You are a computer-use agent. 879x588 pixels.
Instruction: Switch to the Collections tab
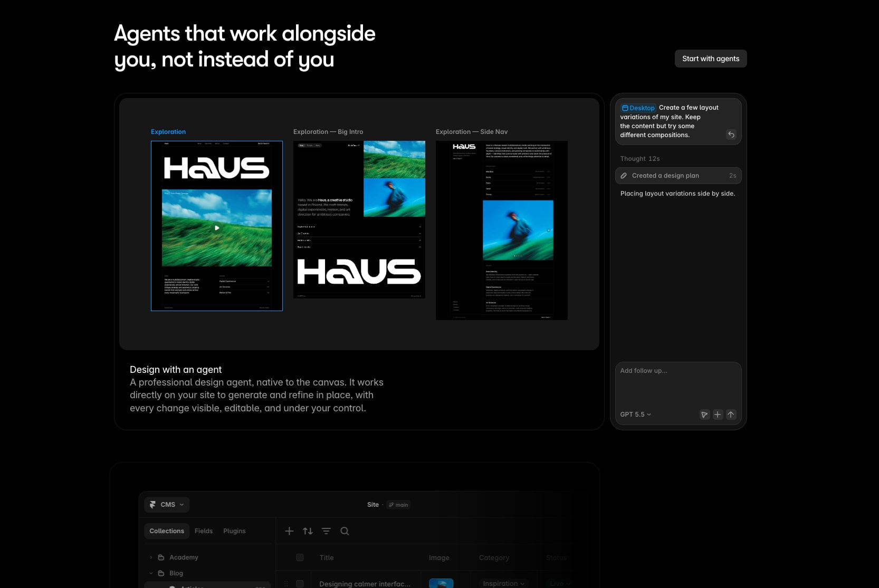167,531
